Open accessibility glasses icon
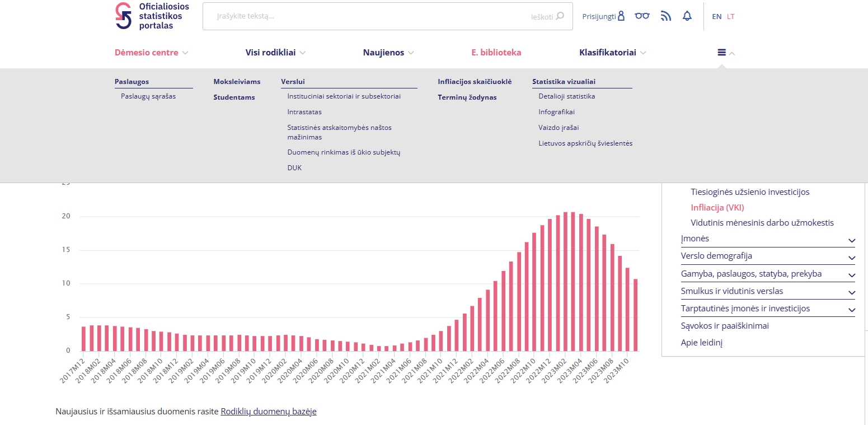Viewport: 868px width, 425px height. pyautogui.click(x=642, y=16)
